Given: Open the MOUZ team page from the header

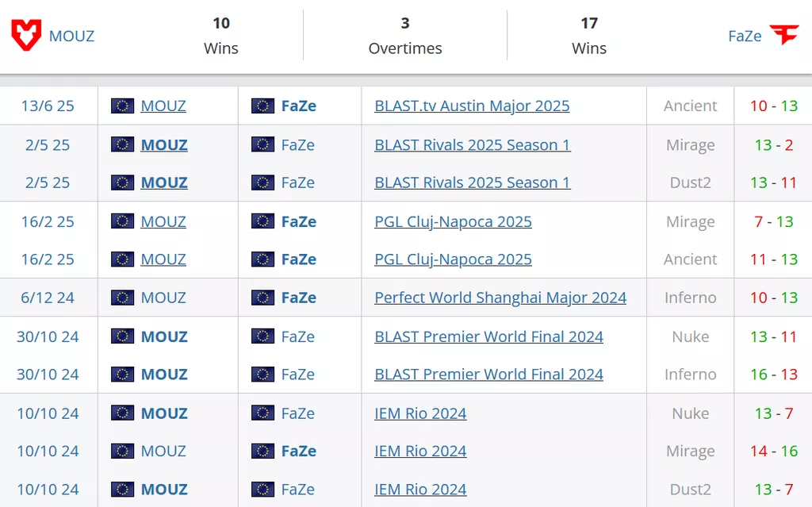Looking at the screenshot, I should coord(71,36).
